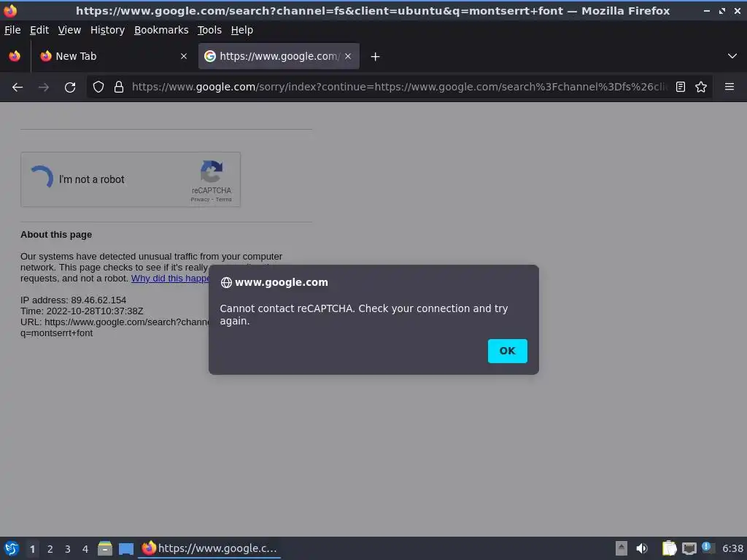Viewport: 747px width, 560px height.
Task: Tick the I'm not a robot checkbox
Action: (x=42, y=178)
